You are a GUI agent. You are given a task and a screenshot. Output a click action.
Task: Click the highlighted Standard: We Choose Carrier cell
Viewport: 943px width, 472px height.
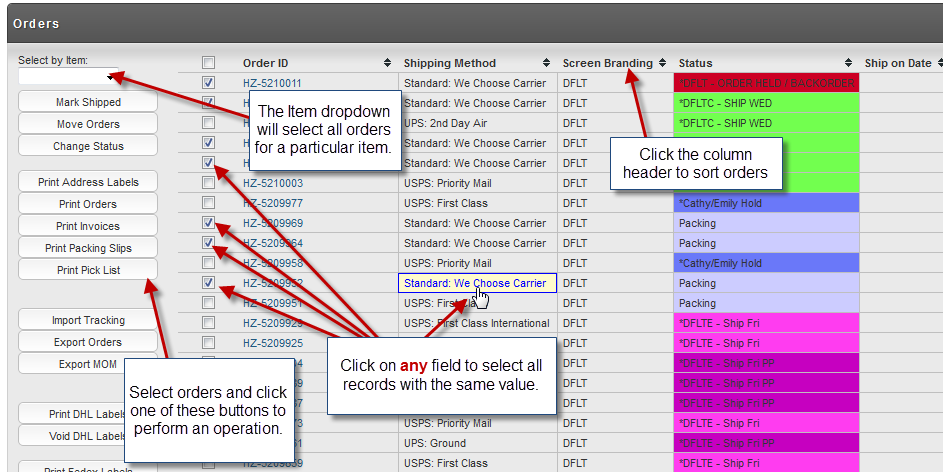478,283
